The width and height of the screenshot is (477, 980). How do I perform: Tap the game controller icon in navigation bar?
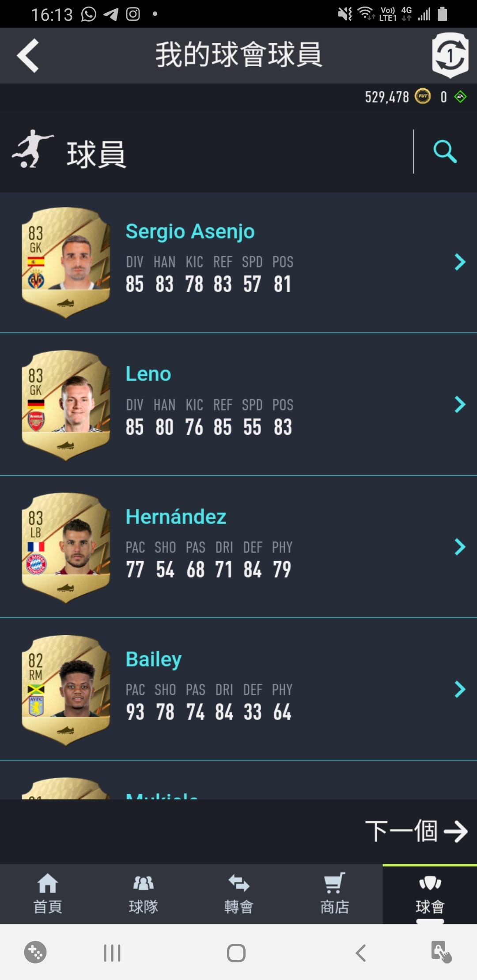35,952
